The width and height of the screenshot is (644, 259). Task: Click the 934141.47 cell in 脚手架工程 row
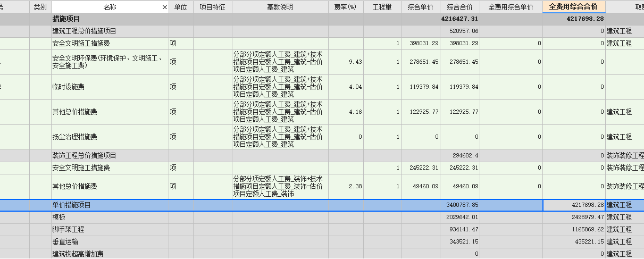pos(460,230)
